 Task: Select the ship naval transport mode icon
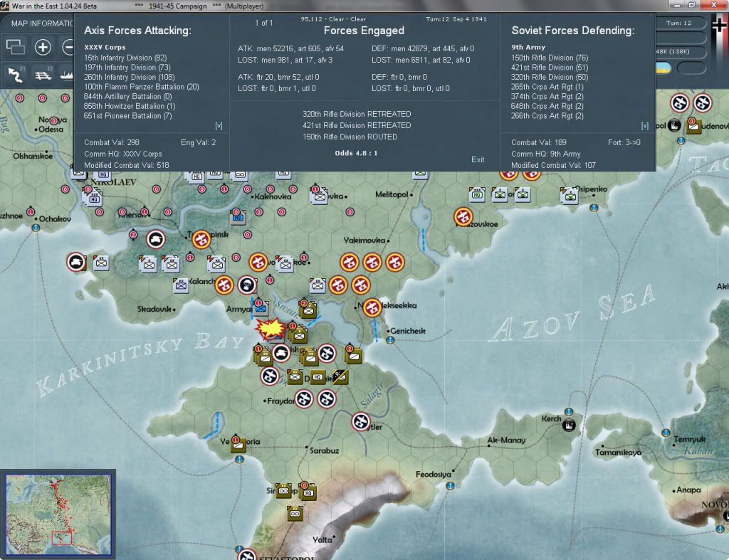(67, 74)
